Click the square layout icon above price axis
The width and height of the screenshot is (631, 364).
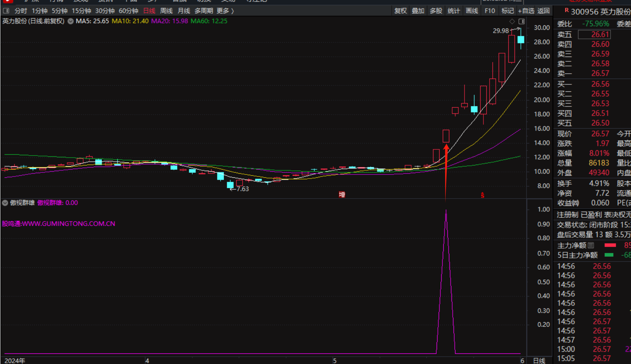pyautogui.click(x=522, y=21)
